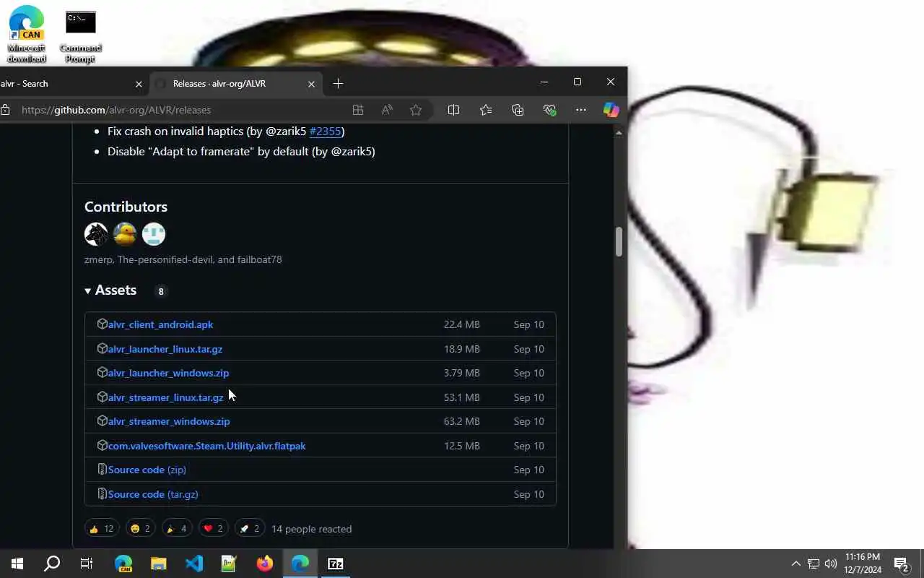
Task: Open Browser essentials heart icon
Action: click(549, 110)
